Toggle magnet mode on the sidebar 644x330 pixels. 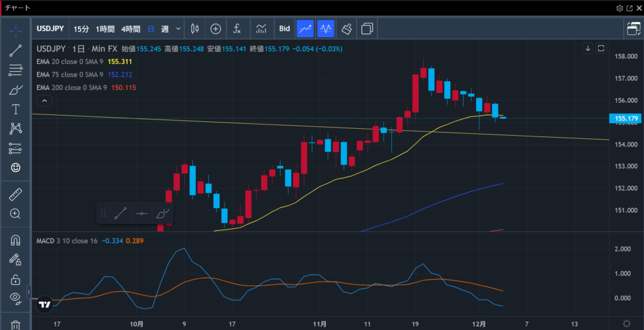pyautogui.click(x=16, y=240)
